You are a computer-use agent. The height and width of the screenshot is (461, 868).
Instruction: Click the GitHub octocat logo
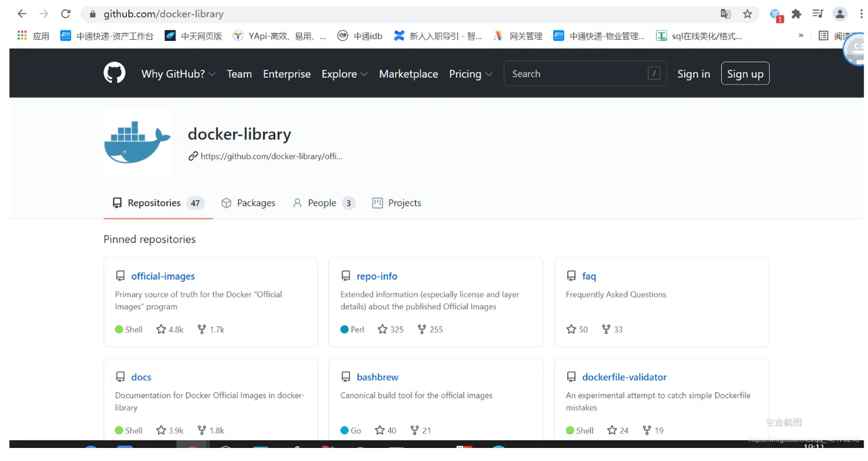[115, 73]
